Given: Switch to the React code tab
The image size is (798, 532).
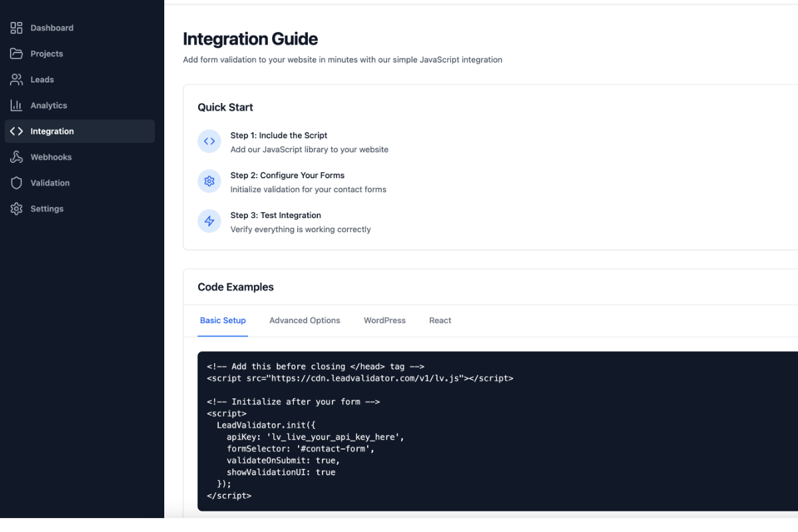Looking at the screenshot, I should (x=440, y=321).
